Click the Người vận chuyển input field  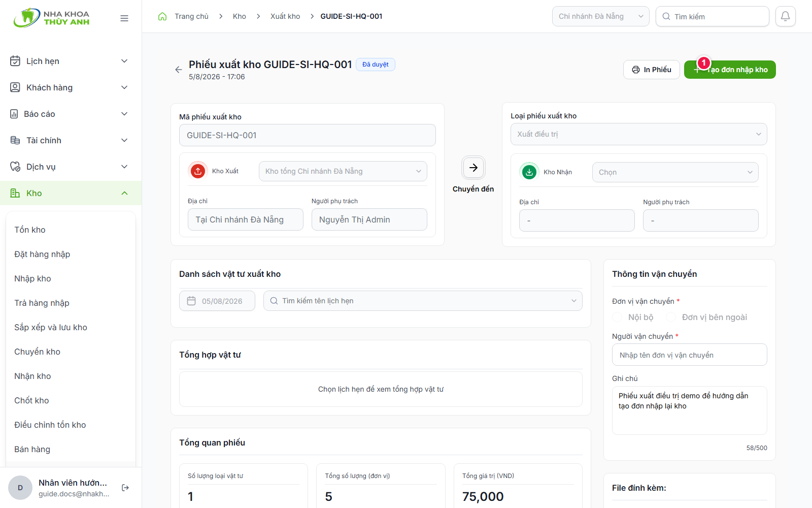tap(690, 355)
